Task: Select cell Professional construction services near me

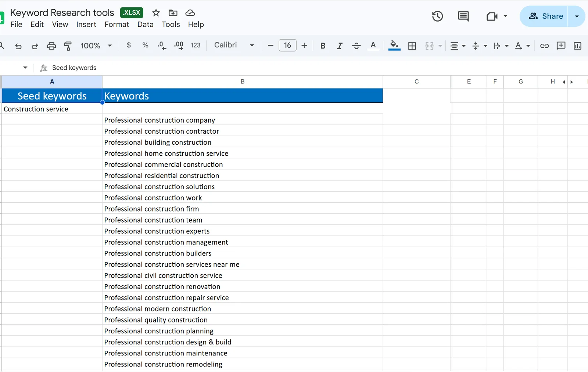Action: pos(243,264)
